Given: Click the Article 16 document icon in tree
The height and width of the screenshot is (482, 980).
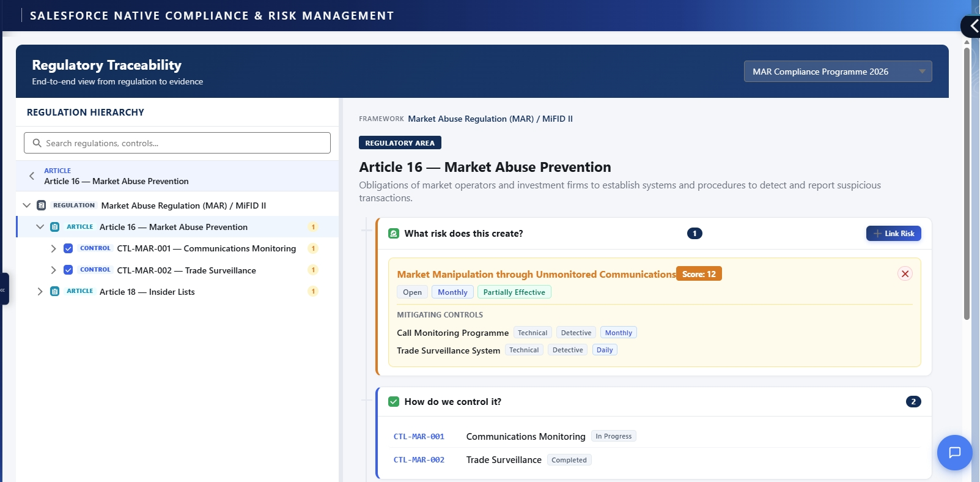Looking at the screenshot, I should (x=55, y=227).
